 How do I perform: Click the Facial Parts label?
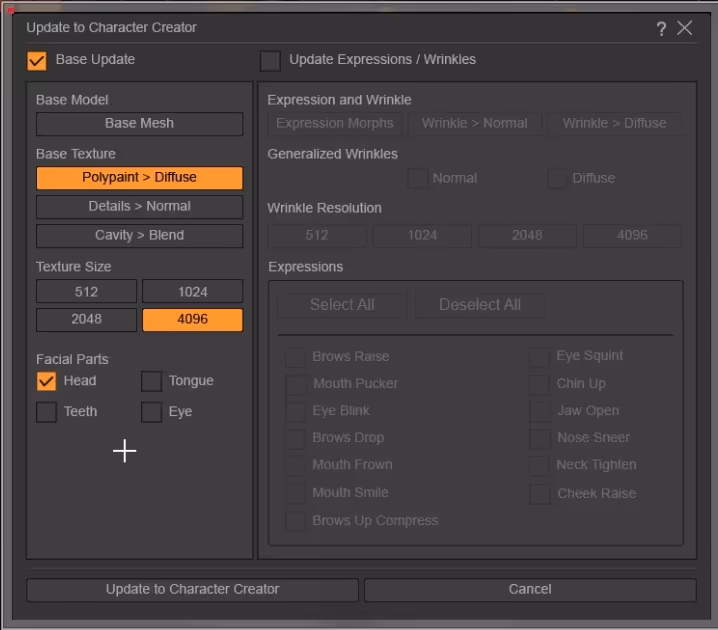pyautogui.click(x=72, y=359)
